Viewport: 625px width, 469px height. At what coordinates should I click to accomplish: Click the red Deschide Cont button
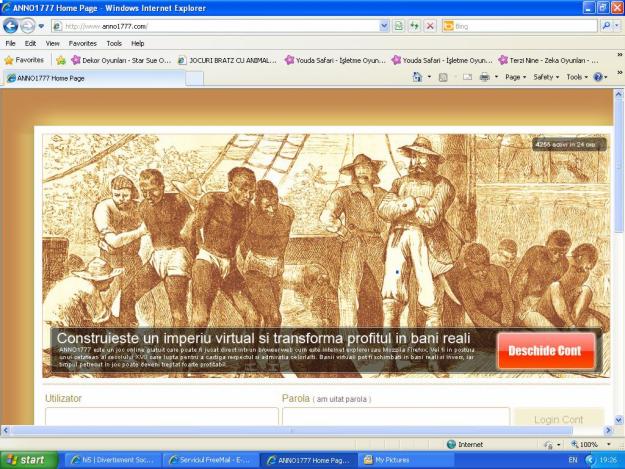(x=546, y=351)
